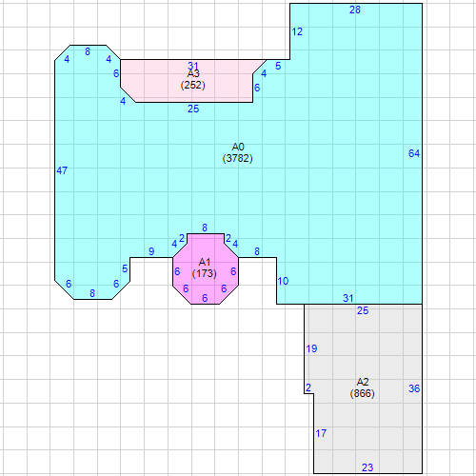
Task: Select the A3 area label
Action: pos(193,74)
